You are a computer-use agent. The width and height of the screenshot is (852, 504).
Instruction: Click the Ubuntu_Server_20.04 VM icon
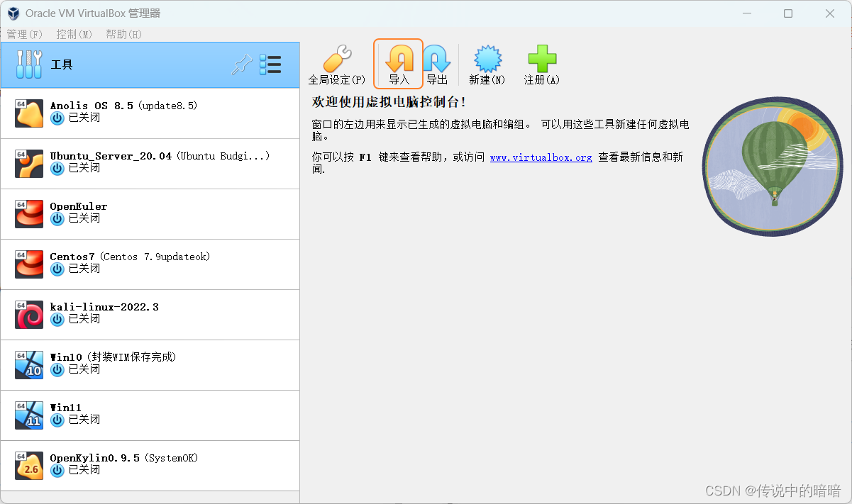click(29, 164)
